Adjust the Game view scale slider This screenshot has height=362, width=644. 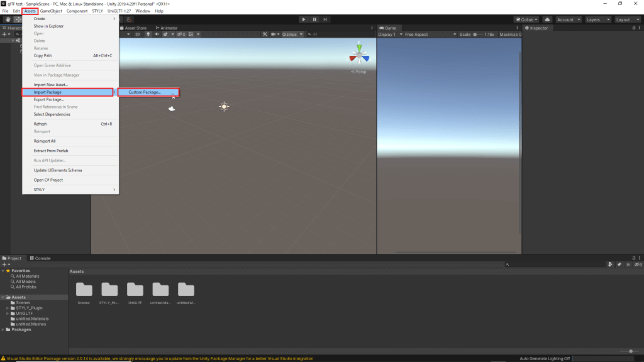pos(475,34)
